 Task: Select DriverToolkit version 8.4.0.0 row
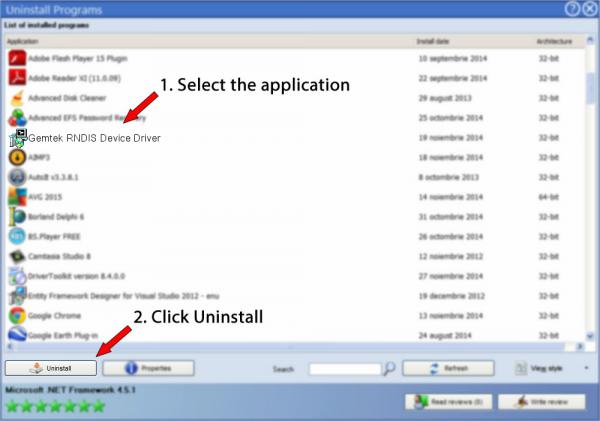click(295, 276)
